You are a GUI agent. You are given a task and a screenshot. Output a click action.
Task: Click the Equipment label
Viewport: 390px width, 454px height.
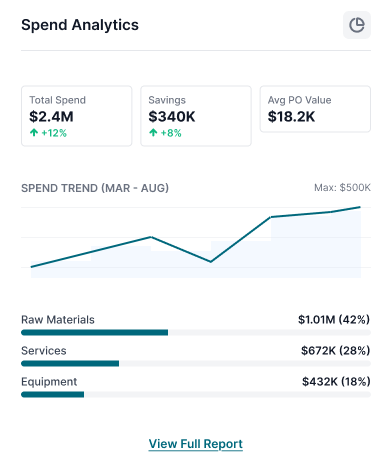[49, 382]
